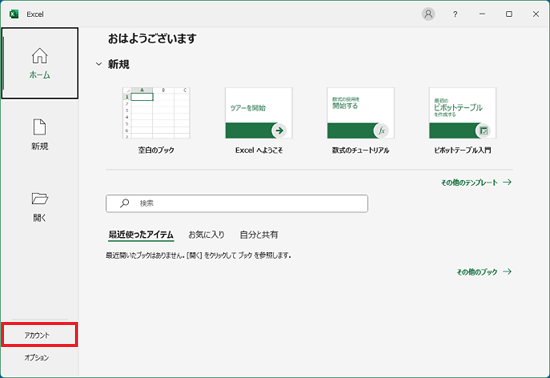Image resolution: width=550 pixels, height=378 pixels.
Task: Collapse the 新規 section chevron
Action: [99, 64]
